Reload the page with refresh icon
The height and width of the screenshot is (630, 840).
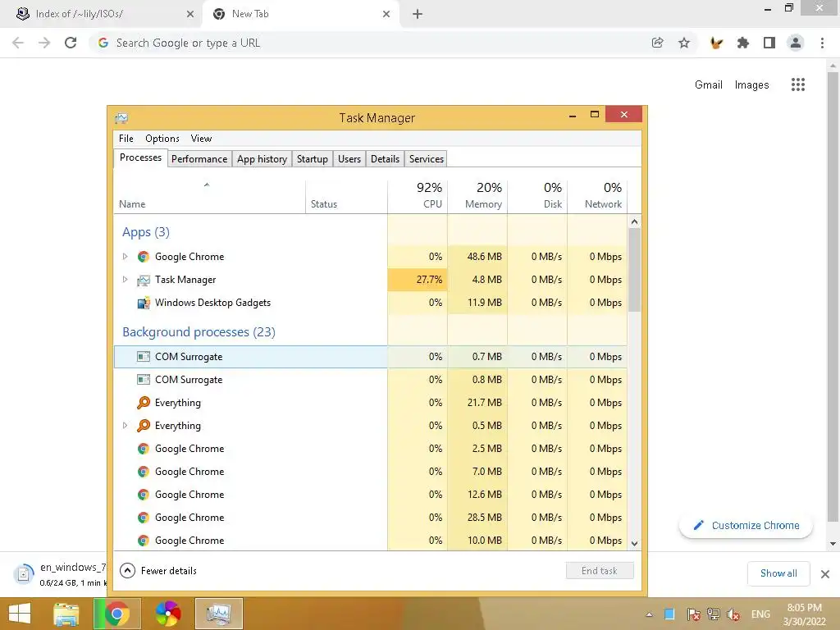(71, 43)
